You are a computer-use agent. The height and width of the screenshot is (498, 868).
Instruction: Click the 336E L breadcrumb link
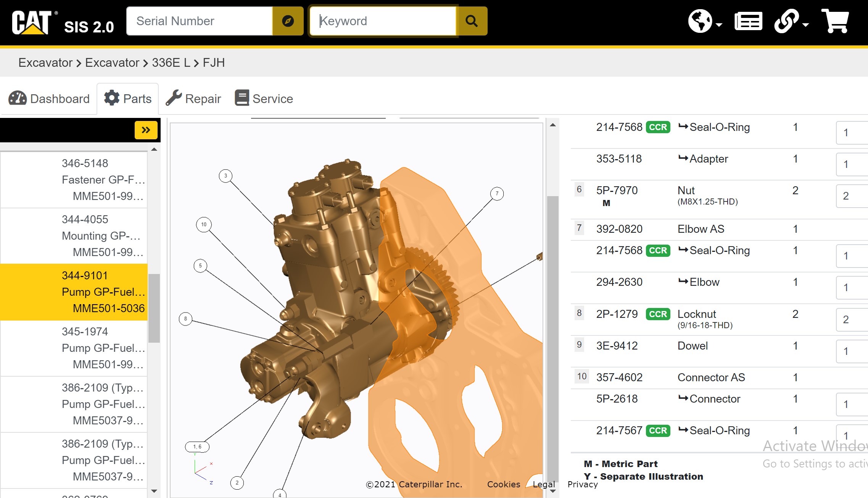[171, 63]
